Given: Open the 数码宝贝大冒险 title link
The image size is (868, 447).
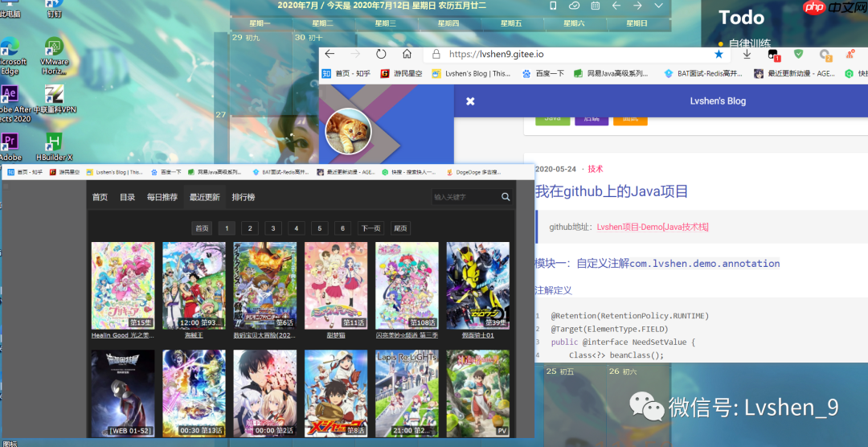Looking at the screenshot, I should [x=265, y=335].
